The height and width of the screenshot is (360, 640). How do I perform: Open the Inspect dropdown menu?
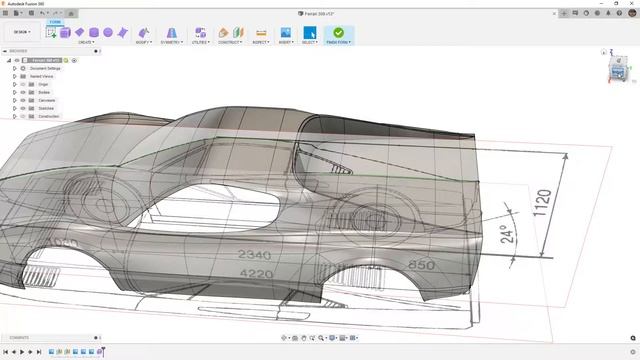pyautogui.click(x=261, y=42)
